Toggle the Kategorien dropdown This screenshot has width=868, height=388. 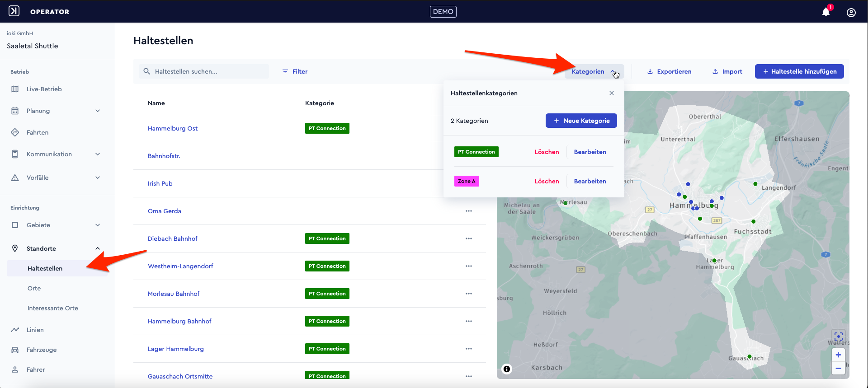(594, 71)
